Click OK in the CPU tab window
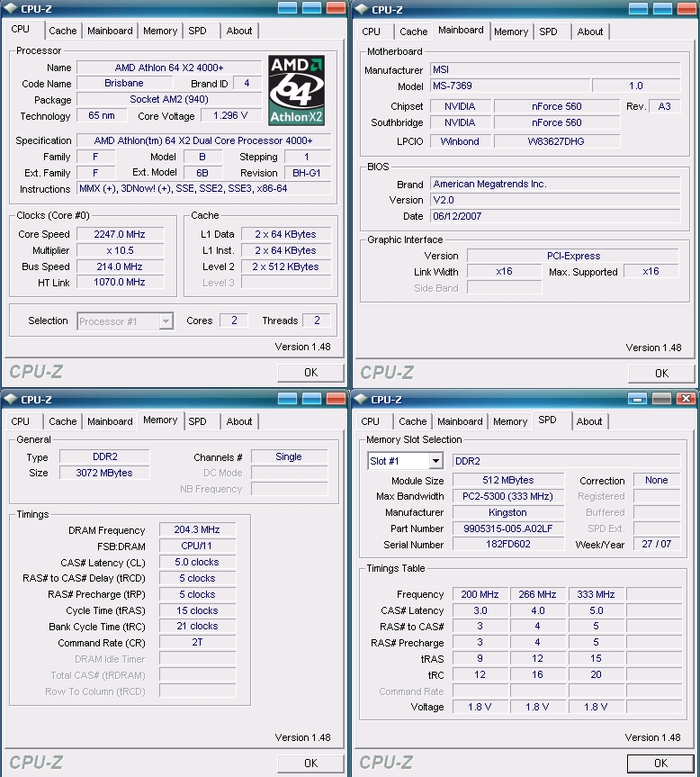Viewport: 700px width, 777px height. [311, 373]
